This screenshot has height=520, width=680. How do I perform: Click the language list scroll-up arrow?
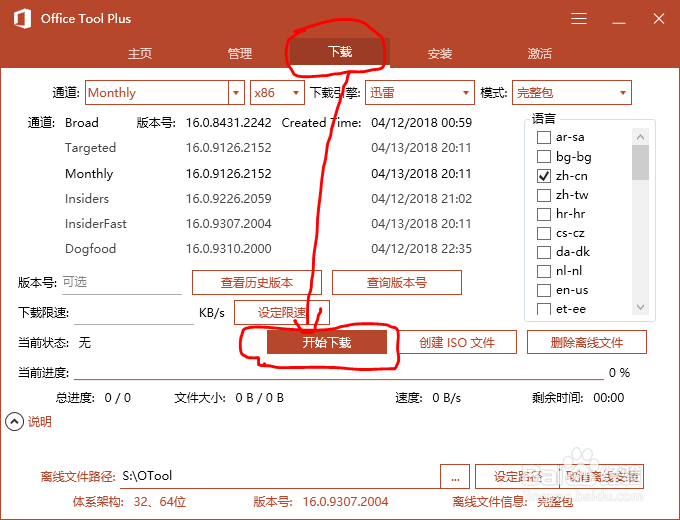[x=641, y=137]
